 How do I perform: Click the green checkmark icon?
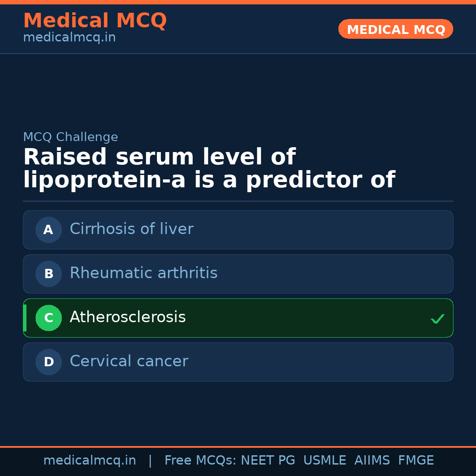(x=437, y=319)
